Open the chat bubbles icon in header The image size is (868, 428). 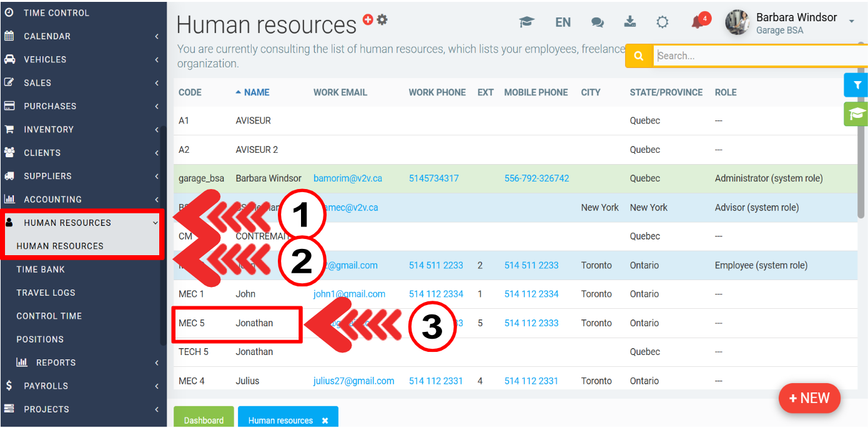click(x=598, y=22)
